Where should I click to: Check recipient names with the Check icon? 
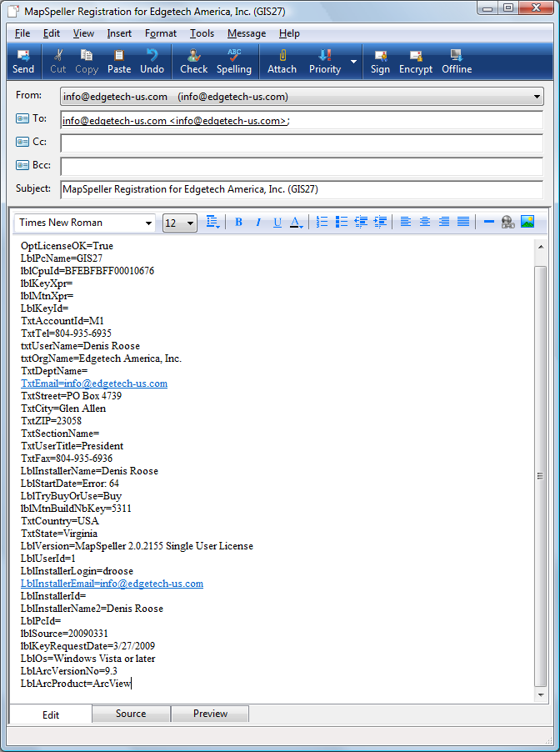point(193,62)
